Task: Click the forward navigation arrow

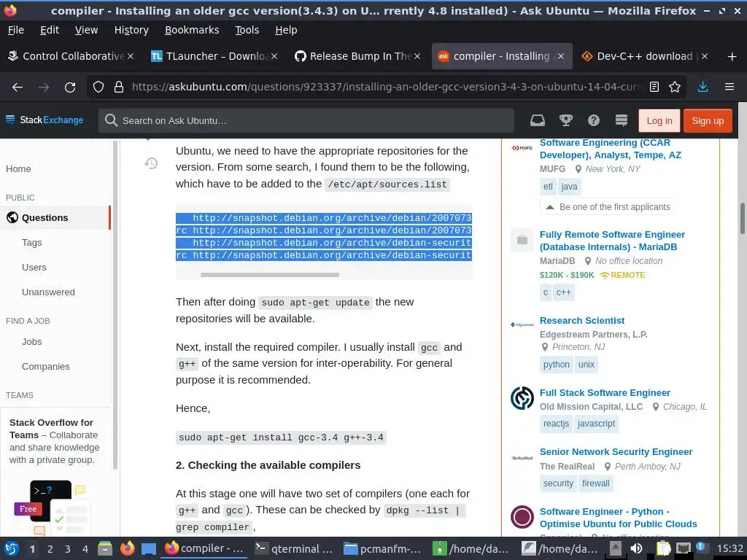Action: click(x=43, y=87)
